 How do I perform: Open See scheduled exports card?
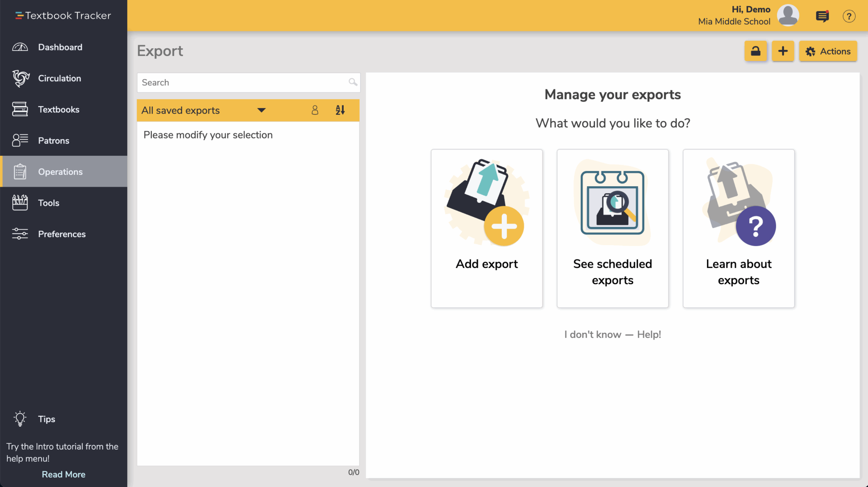(x=612, y=228)
